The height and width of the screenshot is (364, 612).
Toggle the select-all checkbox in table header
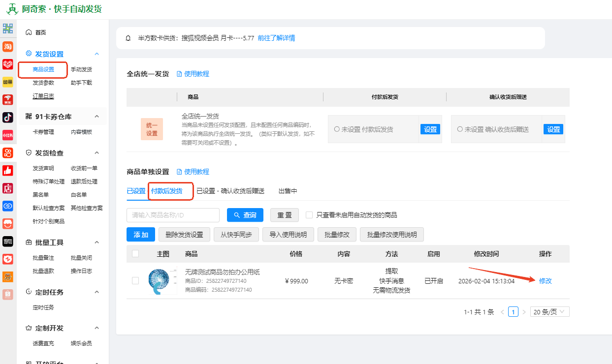(x=135, y=254)
